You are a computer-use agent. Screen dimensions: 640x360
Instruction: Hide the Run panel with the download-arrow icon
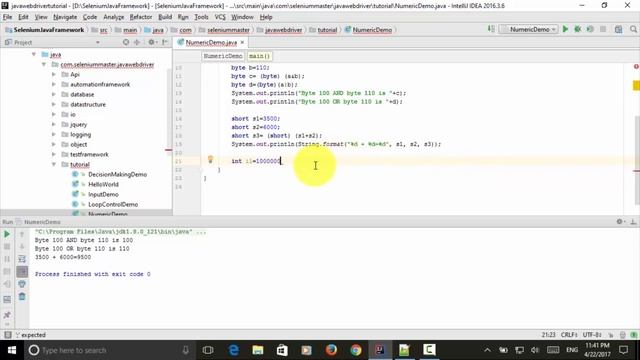pos(633,222)
